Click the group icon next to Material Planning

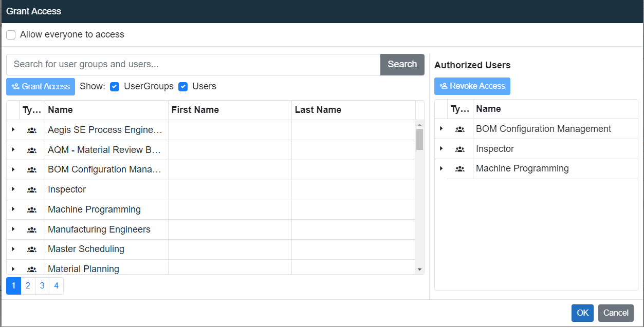click(x=31, y=268)
